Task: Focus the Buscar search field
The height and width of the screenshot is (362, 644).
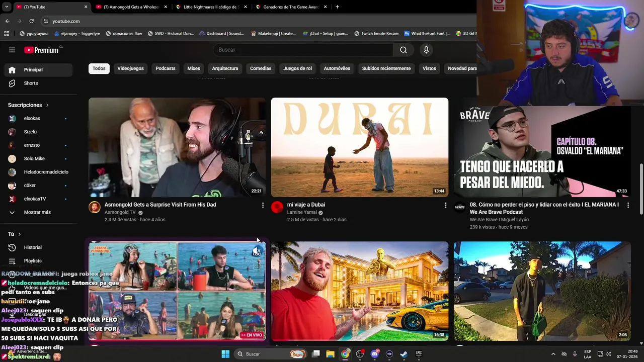Action: (x=303, y=50)
